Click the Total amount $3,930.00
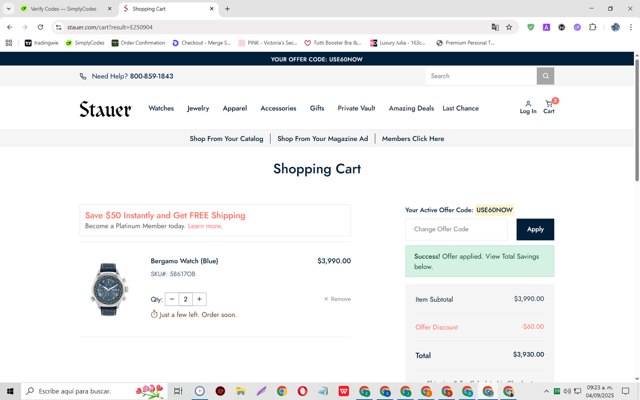Screen dimensions: 640x400 click(x=528, y=354)
